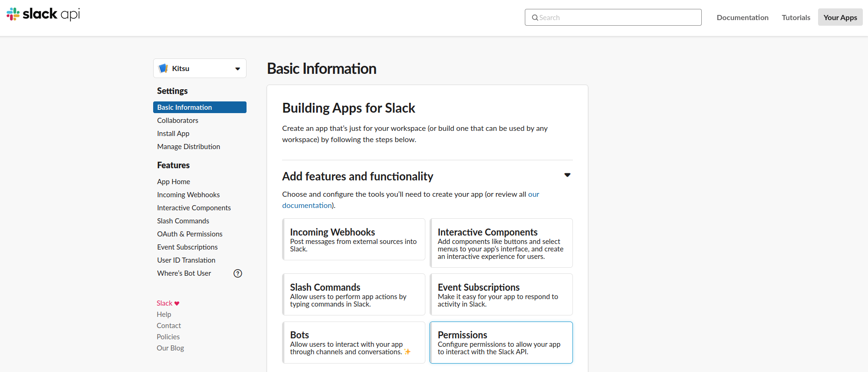Open OAuth & Permissions in sidebar
The height and width of the screenshot is (372, 868).
(x=190, y=234)
